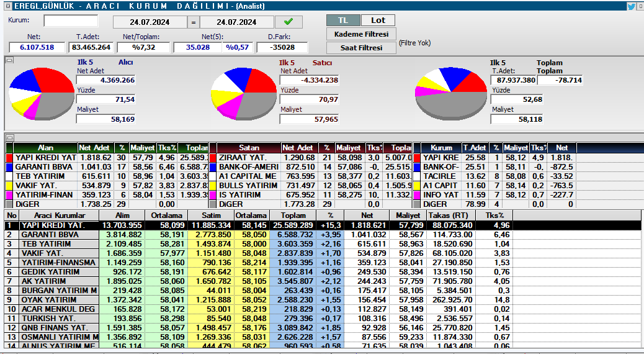Viewport: 644px width, 354px height.
Task: Open the Saat Filtresi time filter
Action: click(x=361, y=48)
